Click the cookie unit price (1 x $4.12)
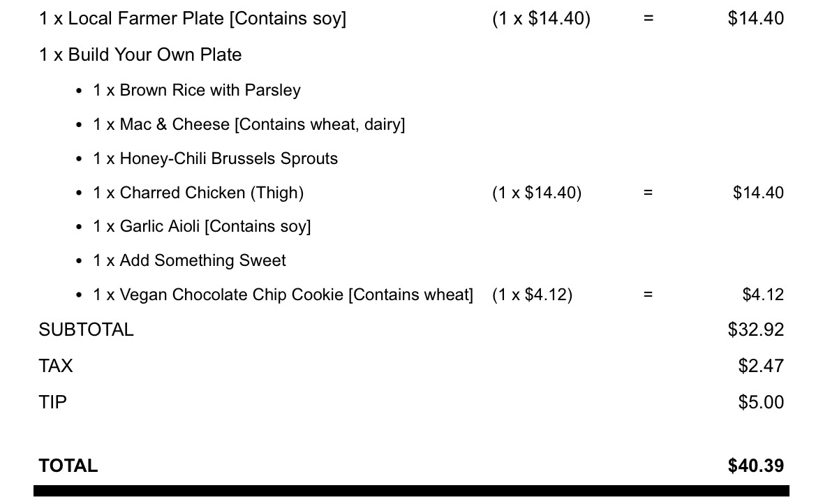Screen dimensions: 823x504 pos(532,295)
